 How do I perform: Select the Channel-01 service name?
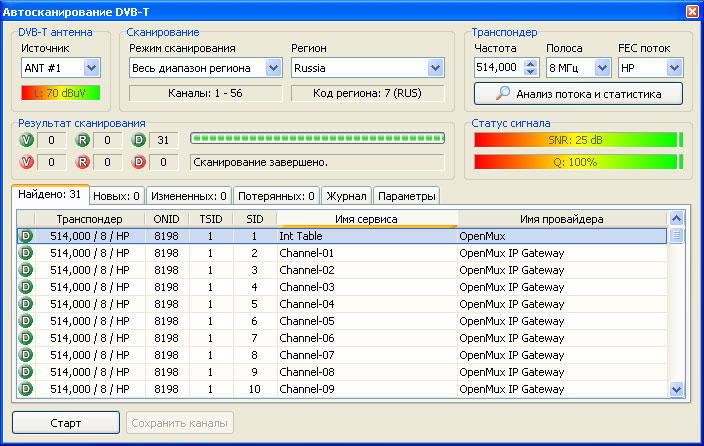(307, 253)
